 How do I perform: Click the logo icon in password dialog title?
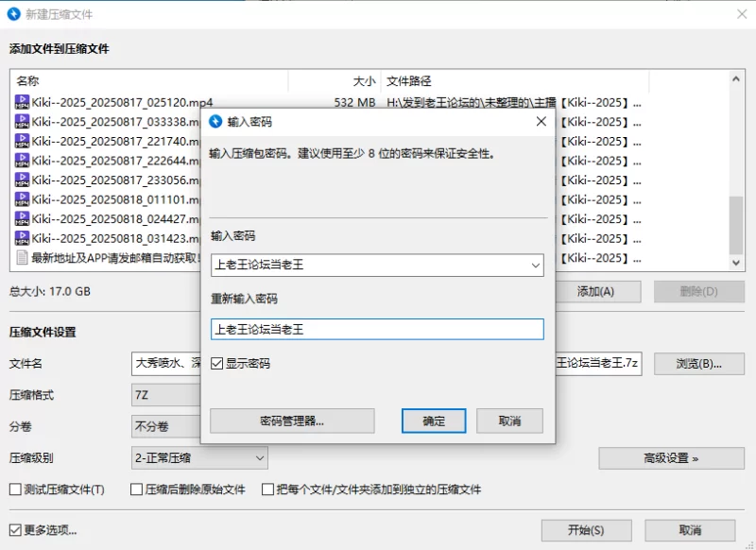click(215, 122)
